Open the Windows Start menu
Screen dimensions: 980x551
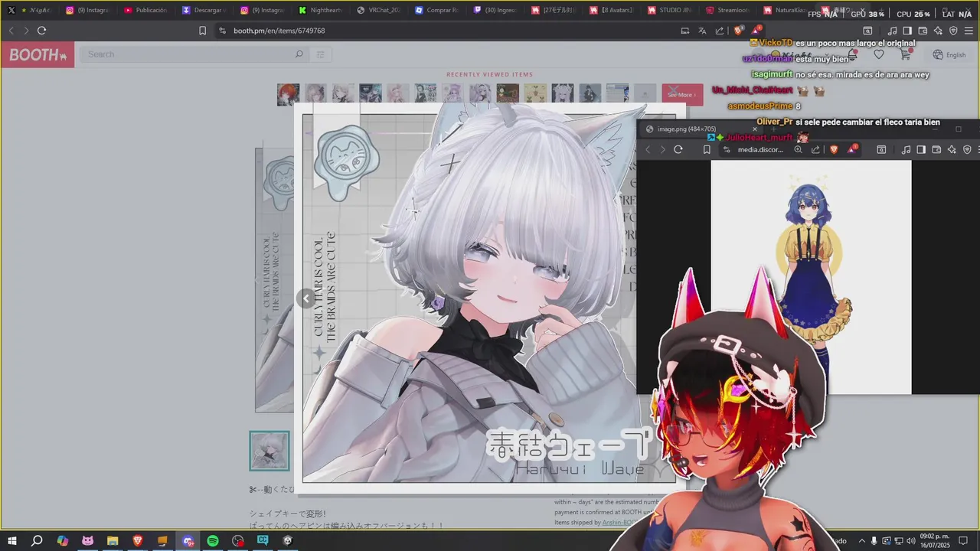(x=12, y=541)
